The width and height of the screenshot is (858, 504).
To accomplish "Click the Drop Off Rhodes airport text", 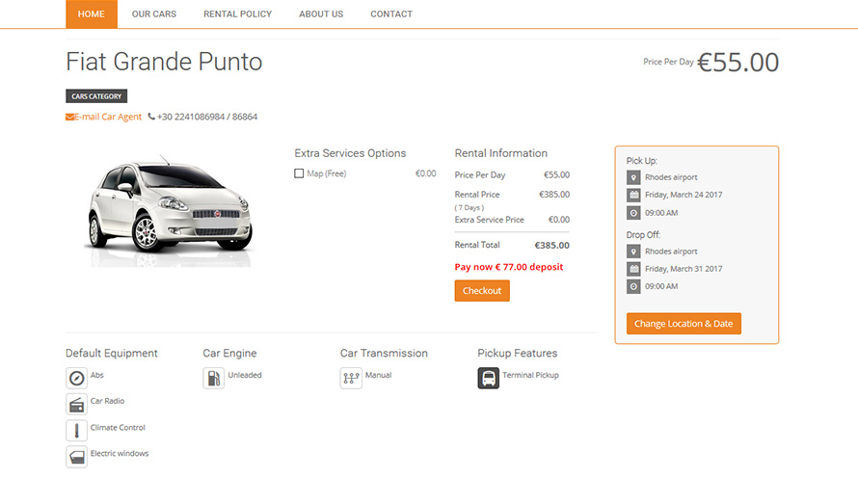I will pos(671,252).
